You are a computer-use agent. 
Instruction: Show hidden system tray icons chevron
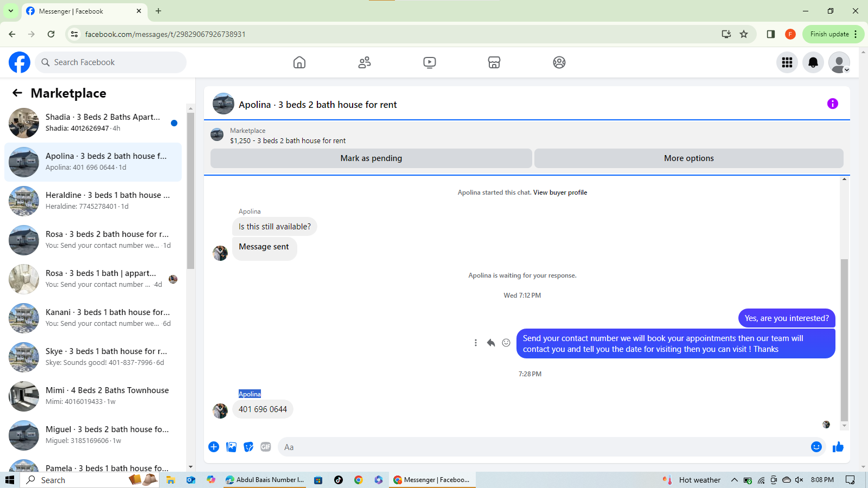(734, 480)
